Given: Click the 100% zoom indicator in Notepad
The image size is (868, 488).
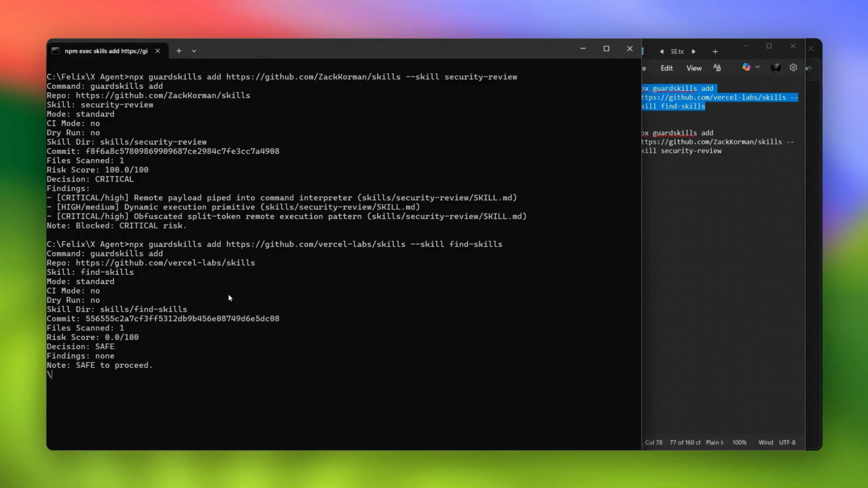Looking at the screenshot, I should 739,442.
